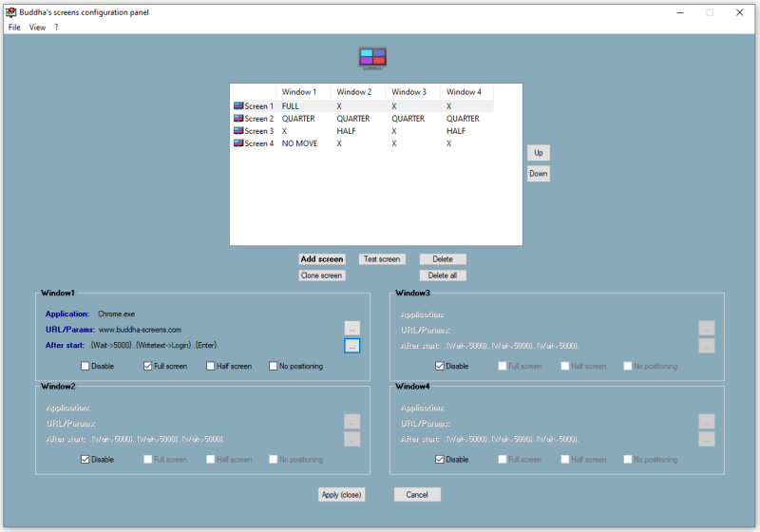
Task: Uncheck Window3 Disable checkbox
Action: pyautogui.click(x=439, y=366)
